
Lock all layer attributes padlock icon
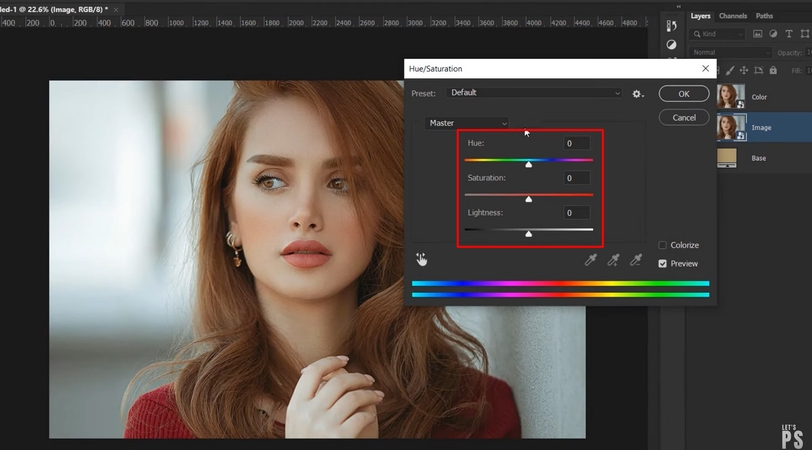[773, 70]
